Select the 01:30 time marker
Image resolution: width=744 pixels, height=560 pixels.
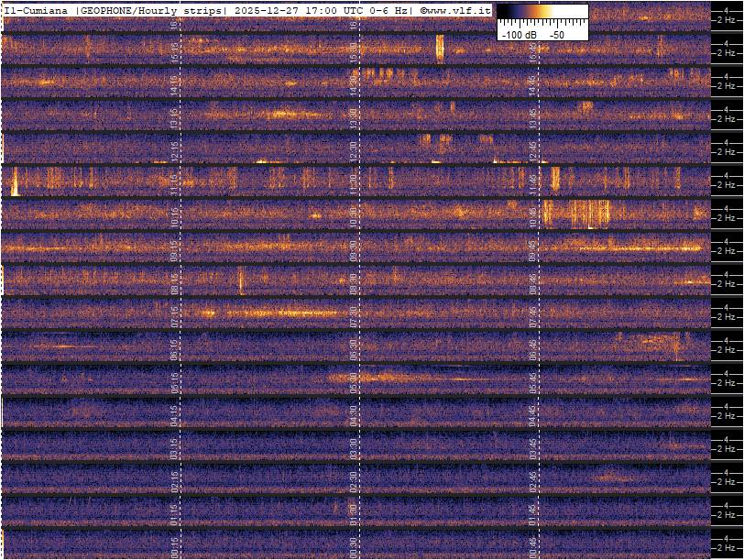(354, 512)
